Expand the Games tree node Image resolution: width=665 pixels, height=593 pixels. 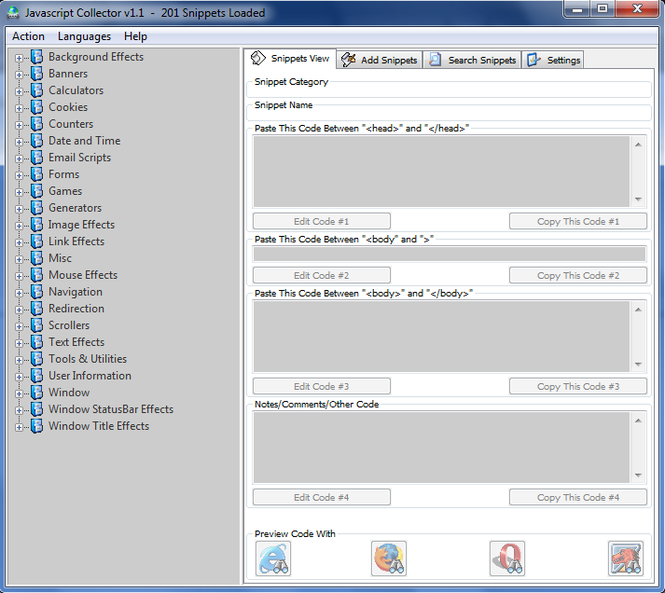19,193
